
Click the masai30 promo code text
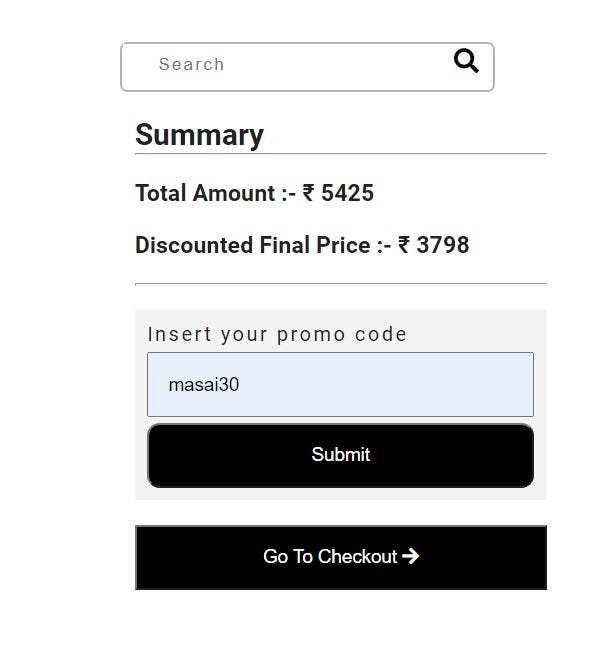click(x=203, y=384)
